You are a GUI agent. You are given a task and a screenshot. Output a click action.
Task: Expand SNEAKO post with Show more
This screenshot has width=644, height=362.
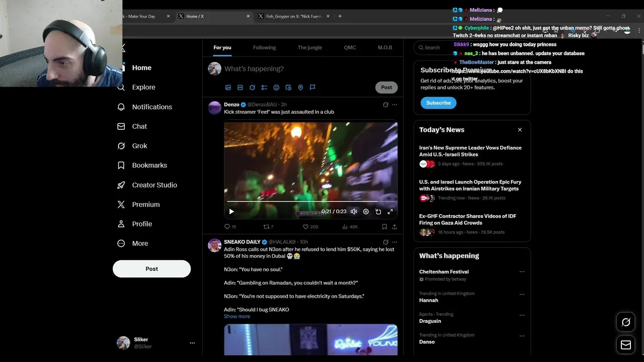[x=237, y=316]
